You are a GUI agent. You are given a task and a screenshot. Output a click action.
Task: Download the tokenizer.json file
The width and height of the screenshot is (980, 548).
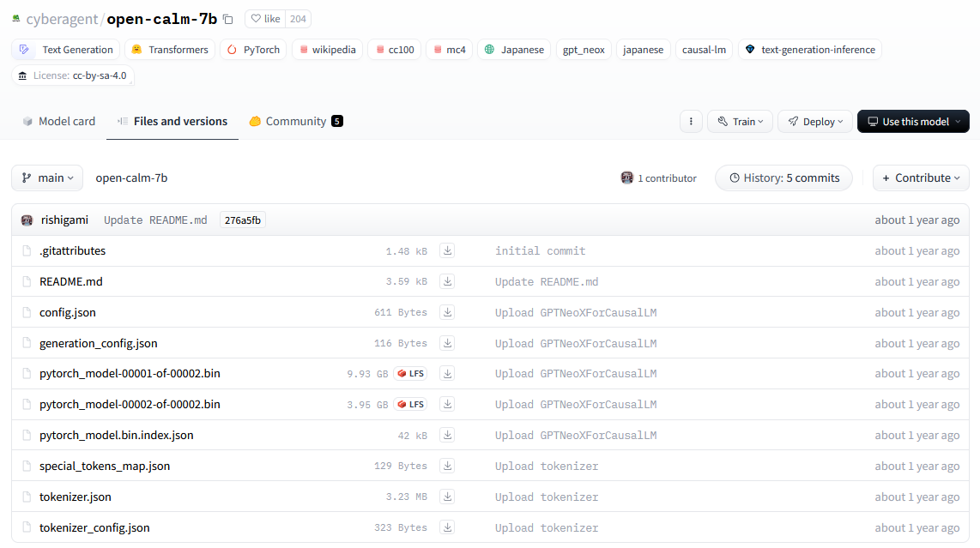pos(447,497)
